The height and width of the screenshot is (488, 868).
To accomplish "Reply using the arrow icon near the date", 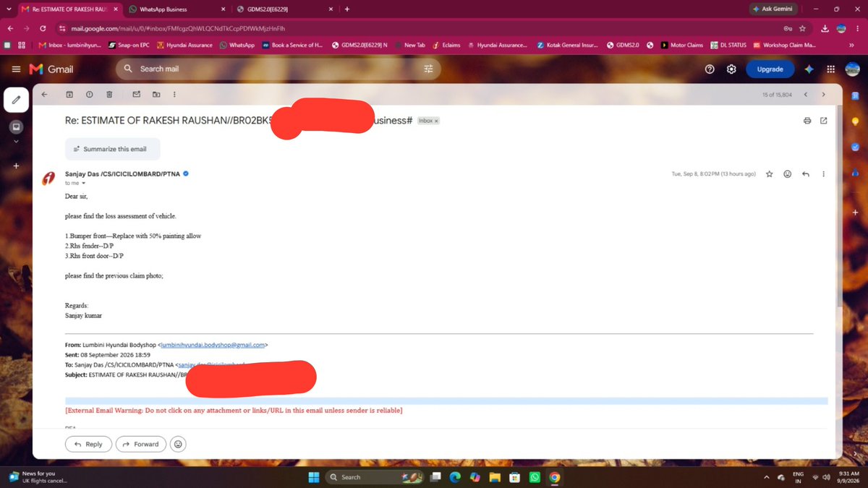I will pyautogui.click(x=805, y=174).
